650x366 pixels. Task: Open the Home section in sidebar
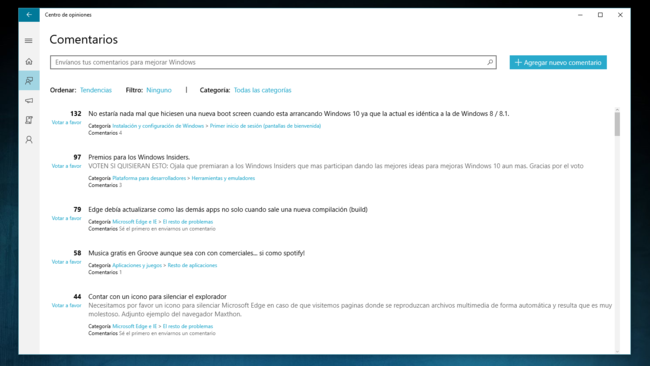coord(29,61)
